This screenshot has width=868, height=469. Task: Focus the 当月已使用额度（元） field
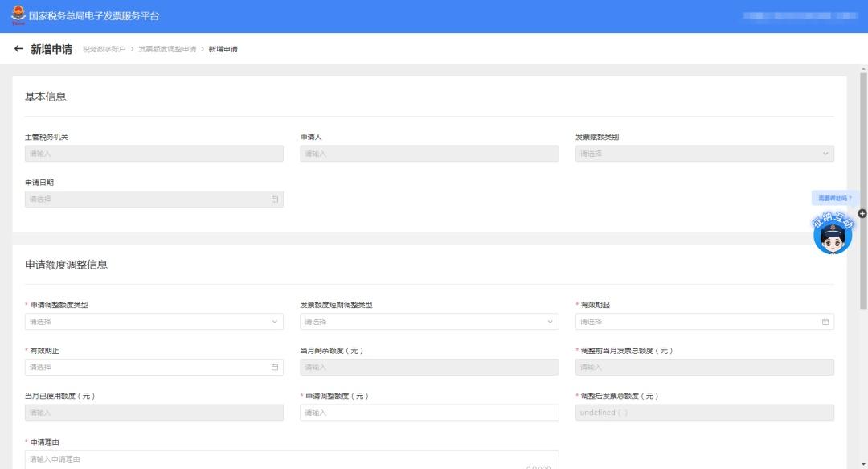click(154, 413)
